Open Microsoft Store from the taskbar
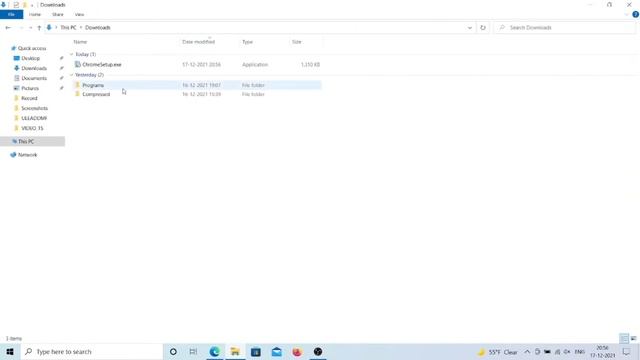The image size is (640, 360). click(256, 351)
